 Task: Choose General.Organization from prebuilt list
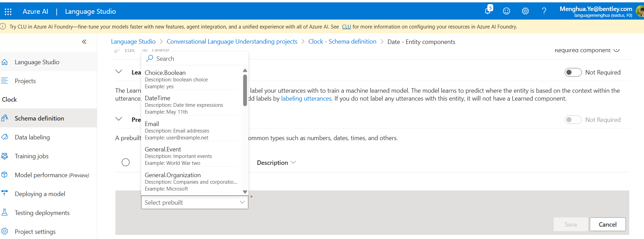191,182
